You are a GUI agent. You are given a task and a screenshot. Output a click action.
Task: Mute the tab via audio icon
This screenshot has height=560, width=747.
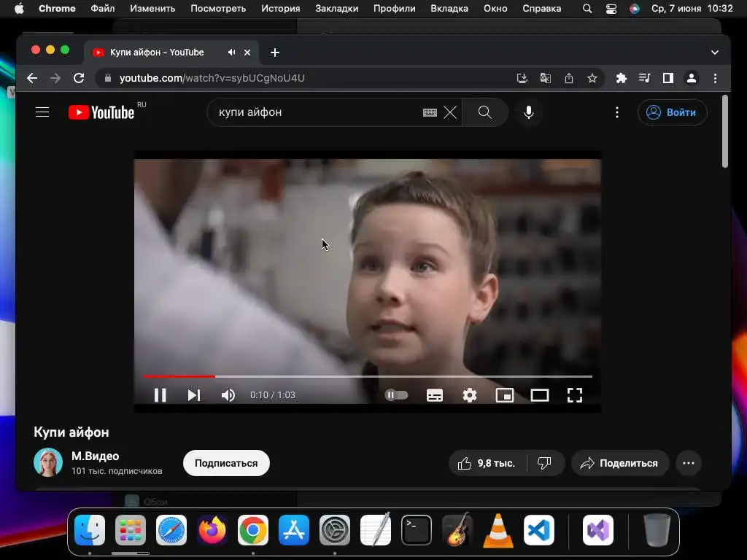point(231,52)
